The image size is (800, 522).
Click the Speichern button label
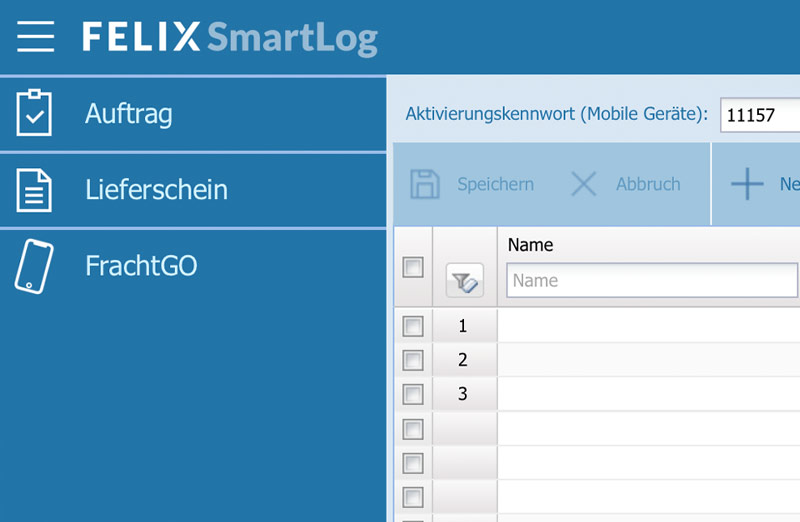point(495,184)
